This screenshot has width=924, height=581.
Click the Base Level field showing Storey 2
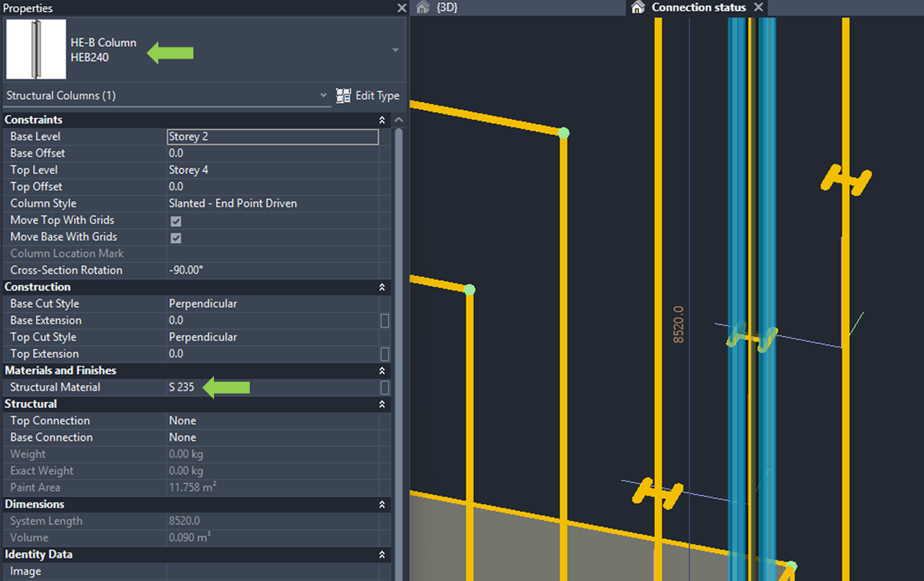pos(272,136)
